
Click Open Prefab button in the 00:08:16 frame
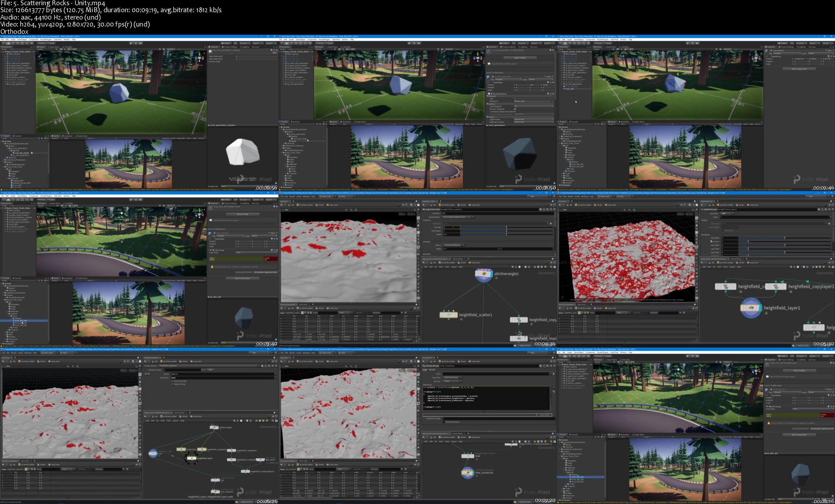tap(799, 371)
